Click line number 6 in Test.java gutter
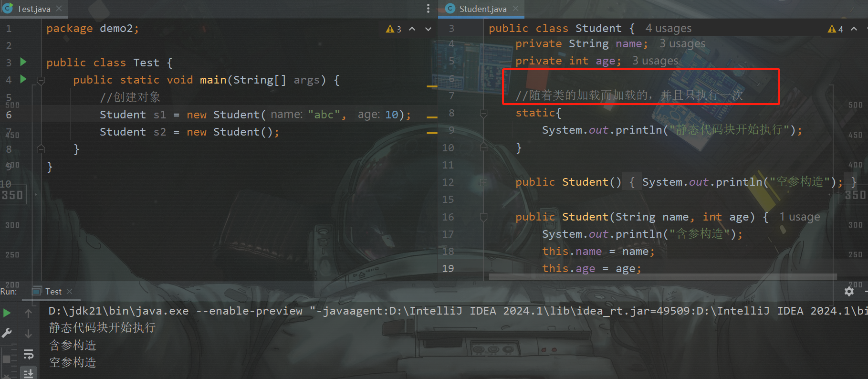The image size is (868, 379). (9, 115)
